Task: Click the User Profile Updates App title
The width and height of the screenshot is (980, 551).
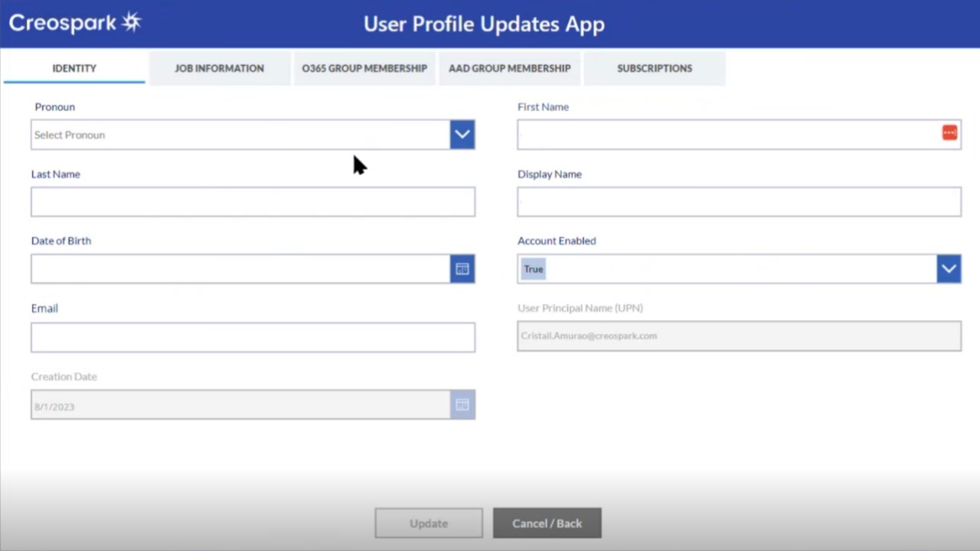Action: (x=484, y=24)
